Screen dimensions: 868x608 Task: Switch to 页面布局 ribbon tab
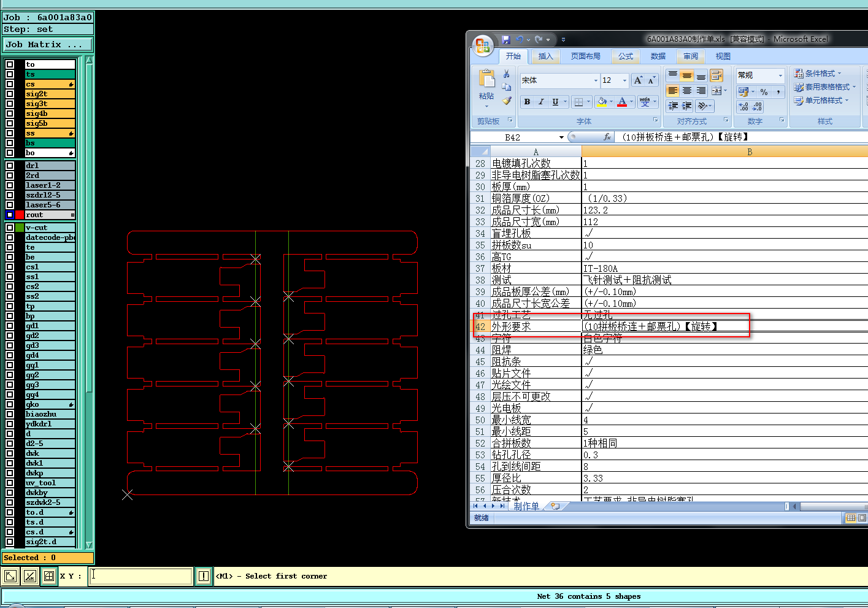[x=585, y=56]
